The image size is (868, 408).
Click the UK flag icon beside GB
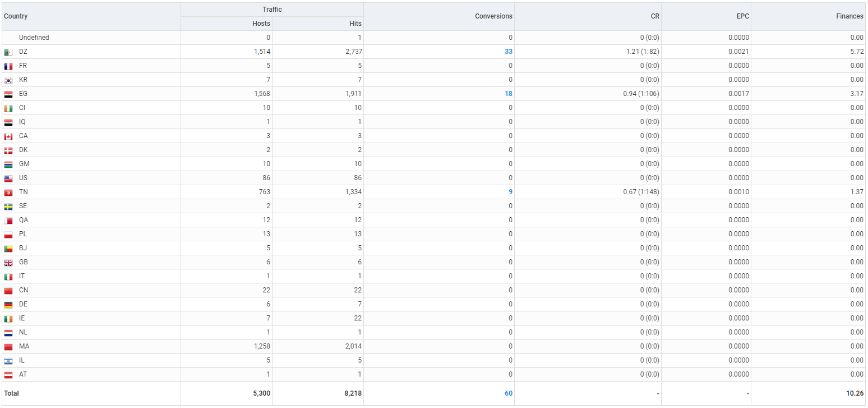(x=8, y=263)
